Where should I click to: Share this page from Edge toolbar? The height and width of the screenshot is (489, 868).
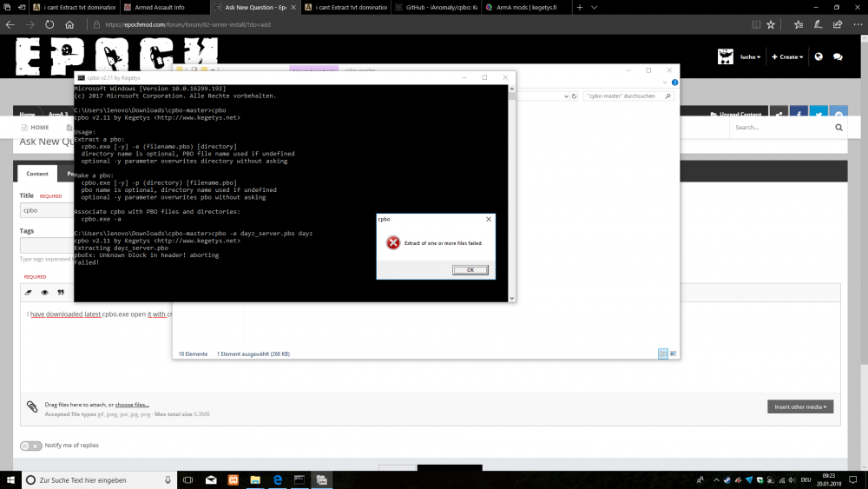(x=838, y=24)
